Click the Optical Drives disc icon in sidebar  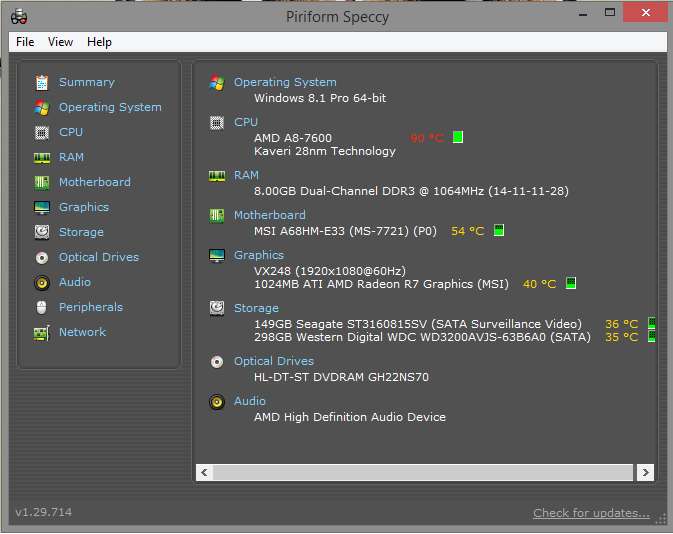point(42,258)
